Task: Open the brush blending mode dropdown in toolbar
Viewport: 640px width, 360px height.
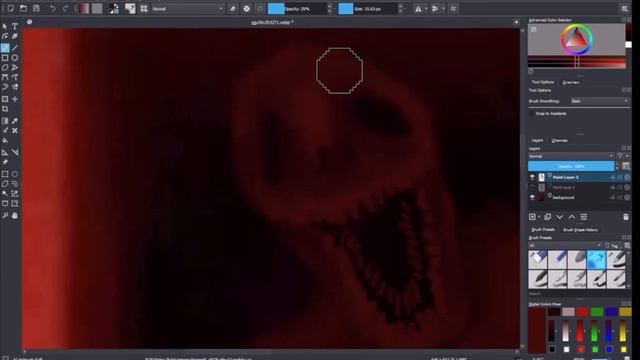Action: 188,9
